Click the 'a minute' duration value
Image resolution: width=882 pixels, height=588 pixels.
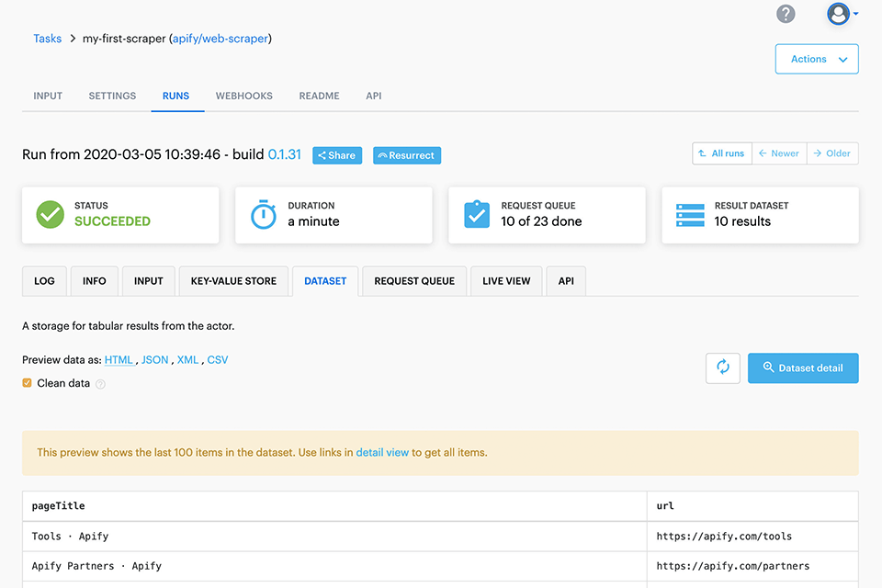313,221
